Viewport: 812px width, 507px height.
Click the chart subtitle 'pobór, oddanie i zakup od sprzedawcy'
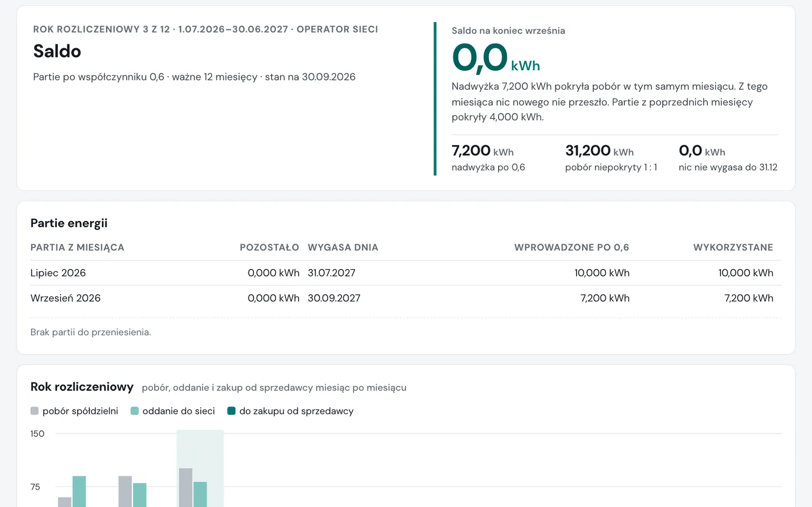274,387
